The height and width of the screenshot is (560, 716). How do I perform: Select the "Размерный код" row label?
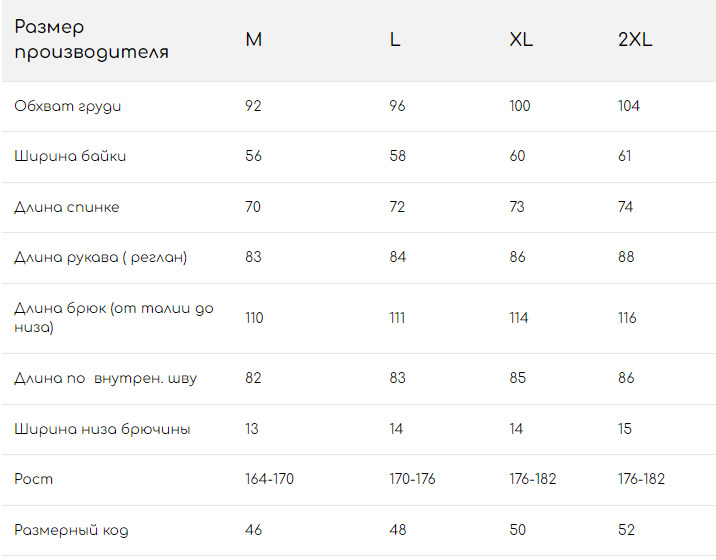71,530
